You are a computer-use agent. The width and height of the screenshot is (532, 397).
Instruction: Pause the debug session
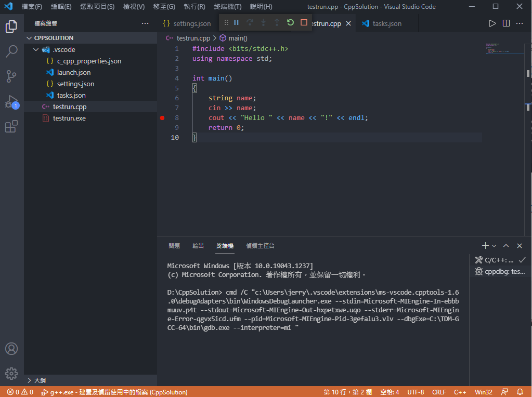[236, 23]
